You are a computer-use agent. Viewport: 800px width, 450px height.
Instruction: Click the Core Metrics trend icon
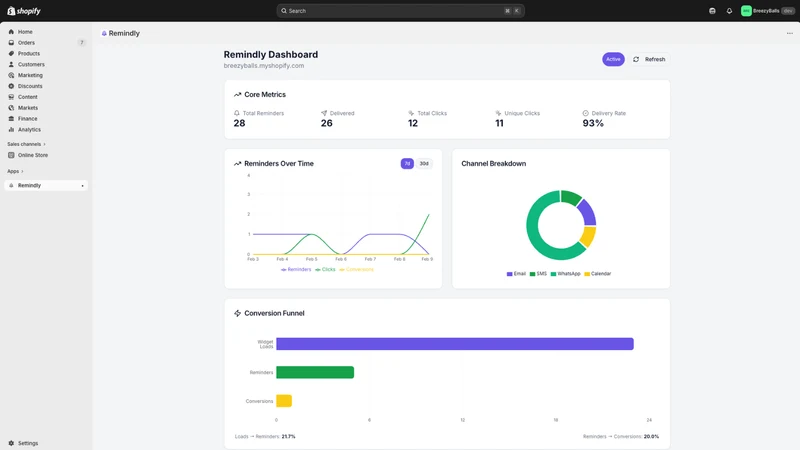237,94
